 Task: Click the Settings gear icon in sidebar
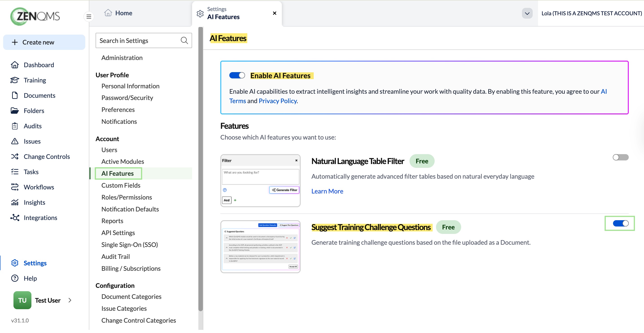pyautogui.click(x=15, y=263)
